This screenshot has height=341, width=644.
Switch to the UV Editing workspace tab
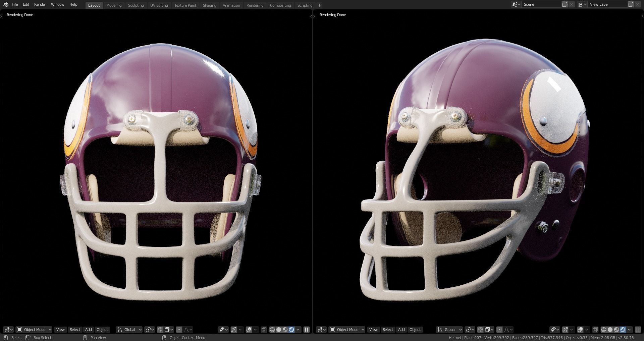[159, 5]
